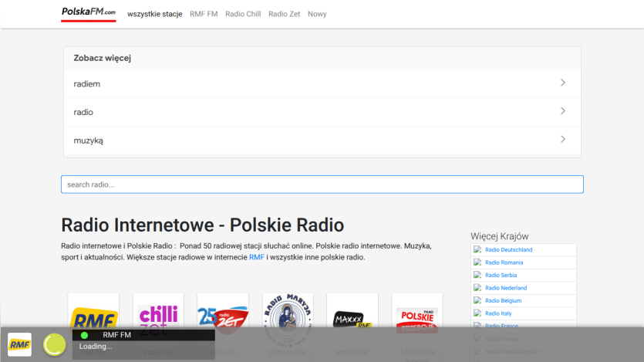The height and width of the screenshot is (362, 644).
Task: Open the Radio Serbia link
Action: point(501,276)
